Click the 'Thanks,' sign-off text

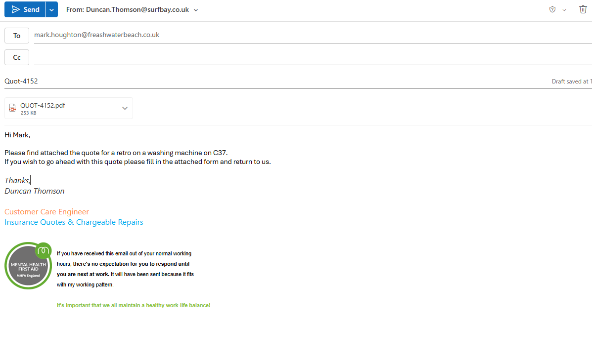pyautogui.click(x=17, y=181)
